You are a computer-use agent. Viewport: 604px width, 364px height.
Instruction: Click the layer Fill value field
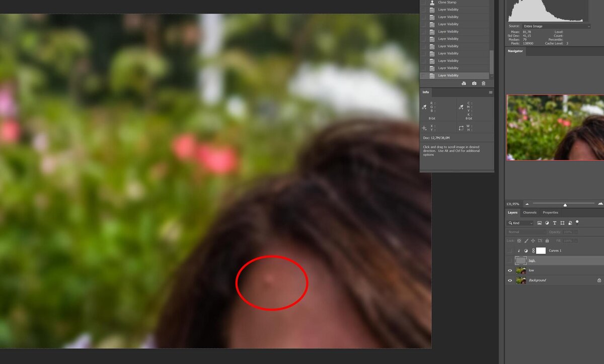click(568, 241)
